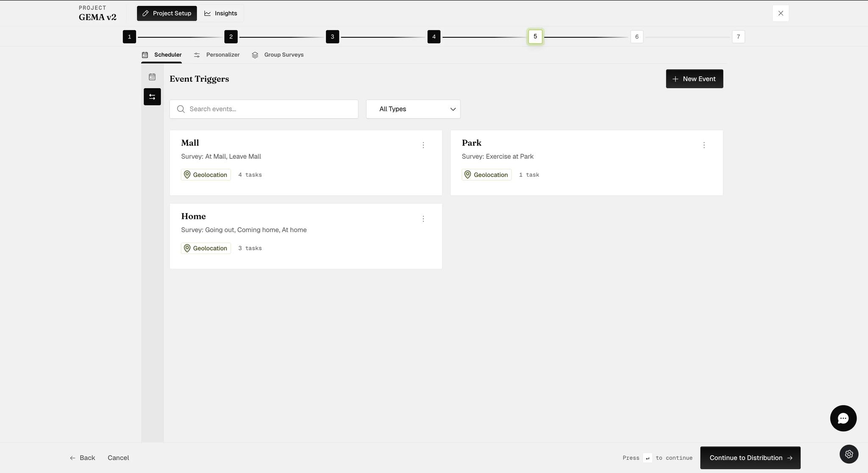This screenshot has height=473, width=868.
Task: Open the Mall card three-dot menu
Action: tap(423, 145)
